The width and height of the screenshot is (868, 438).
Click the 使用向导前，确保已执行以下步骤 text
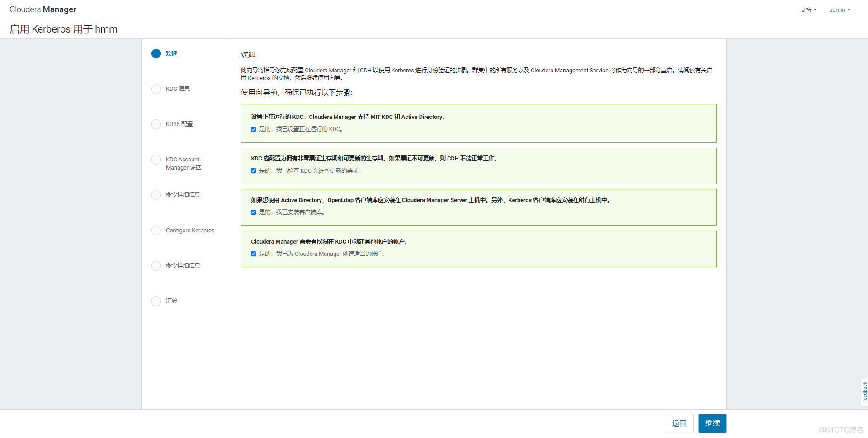pos(296,92)
